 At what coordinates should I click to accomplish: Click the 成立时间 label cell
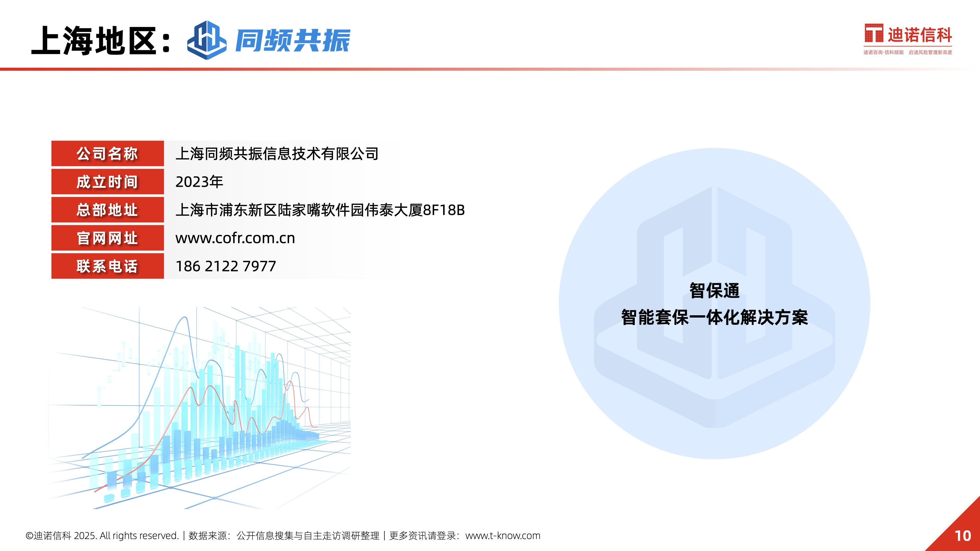coord(108,182)
